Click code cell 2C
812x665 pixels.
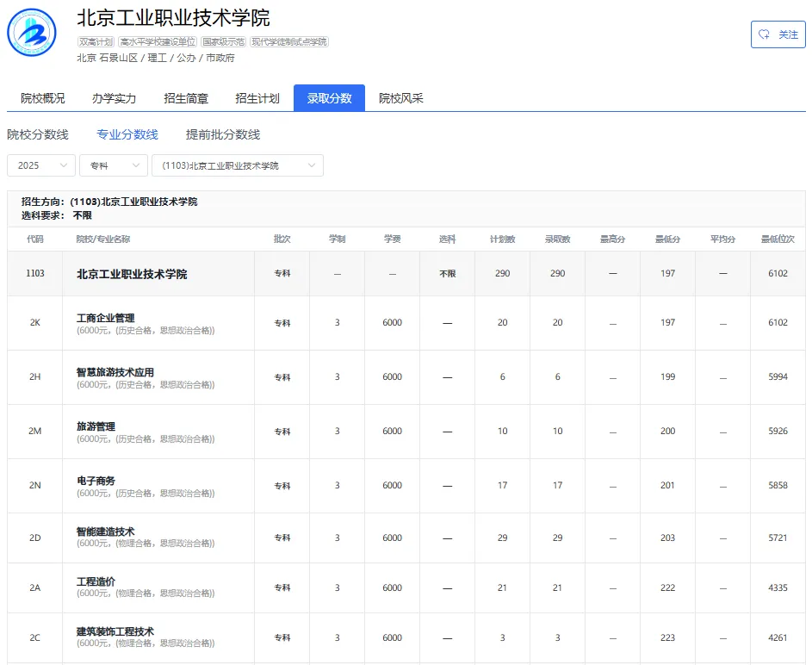pos(34,638)
